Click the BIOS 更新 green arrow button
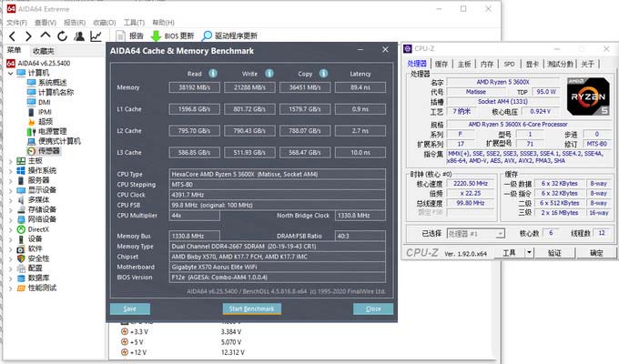This screenshot has height=364, width=619. tap(173, 35)
